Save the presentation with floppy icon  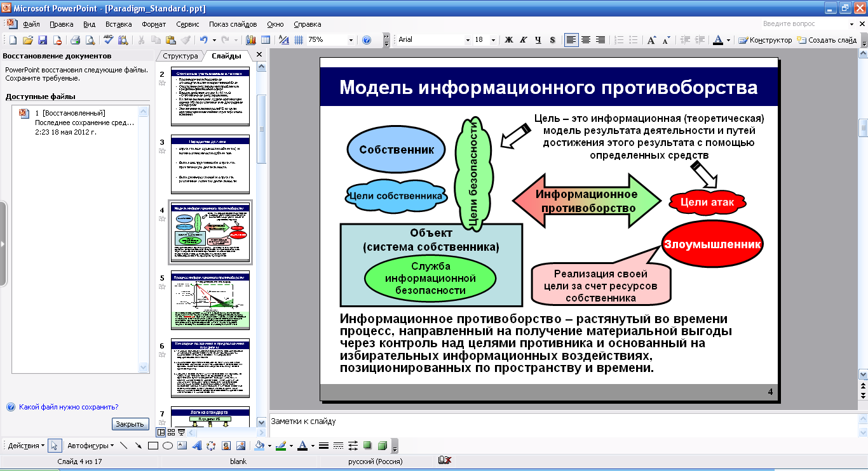pyautogui.click(x=43, y=40)
